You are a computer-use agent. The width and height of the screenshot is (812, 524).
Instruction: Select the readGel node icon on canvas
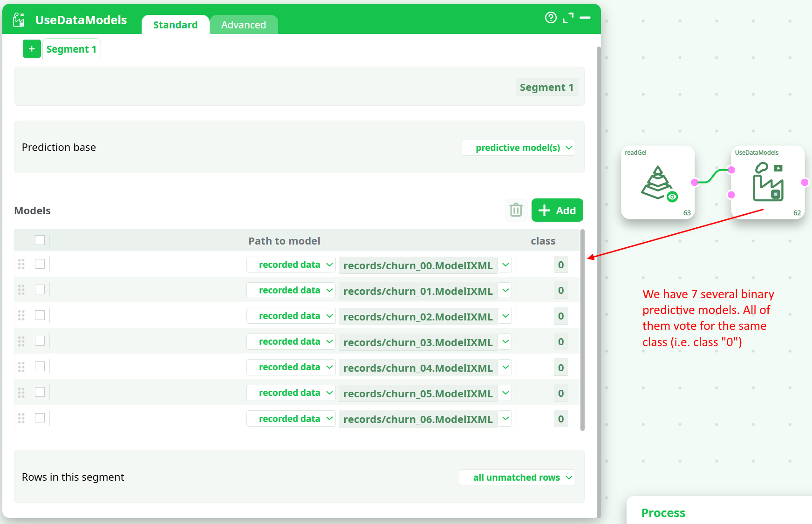coord(658,183)
